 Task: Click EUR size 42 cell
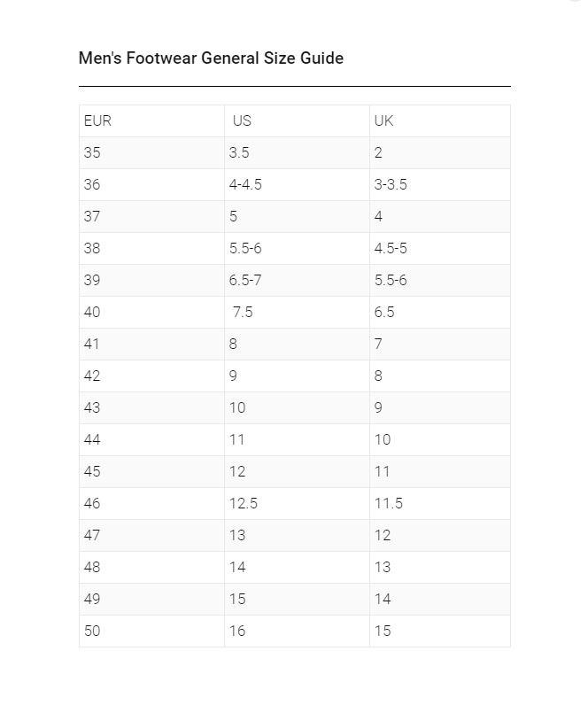92,376
